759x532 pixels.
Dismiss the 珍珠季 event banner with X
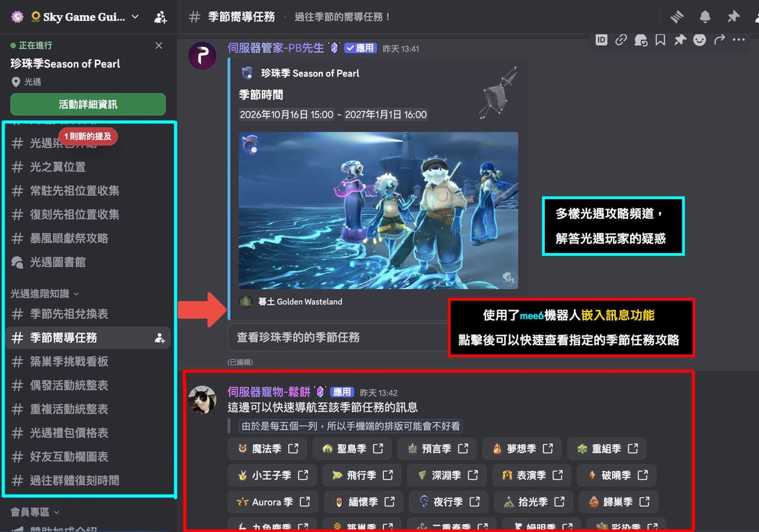coord(158,46)
